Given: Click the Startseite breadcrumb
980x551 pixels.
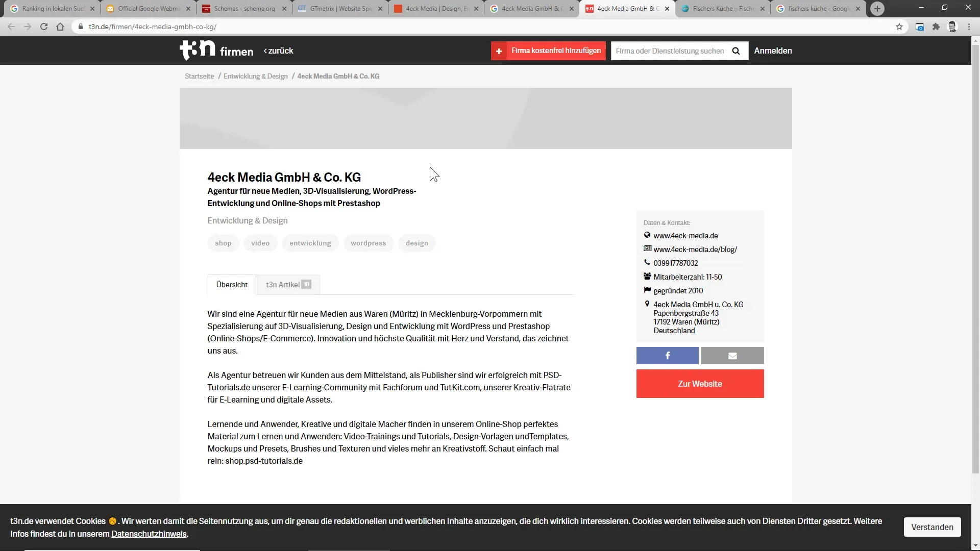Looking at the screenshot, I should 200,76.
